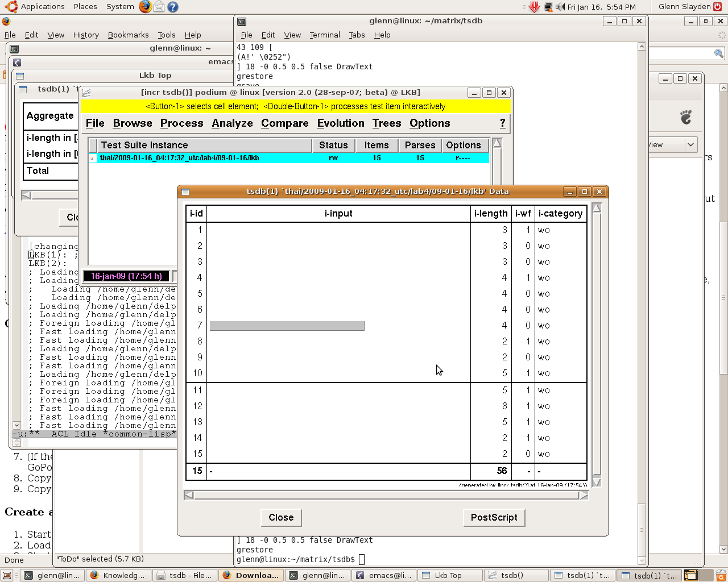Open the podium Options menu
Viewport: 728px width, 582px height.
point(430,123)
